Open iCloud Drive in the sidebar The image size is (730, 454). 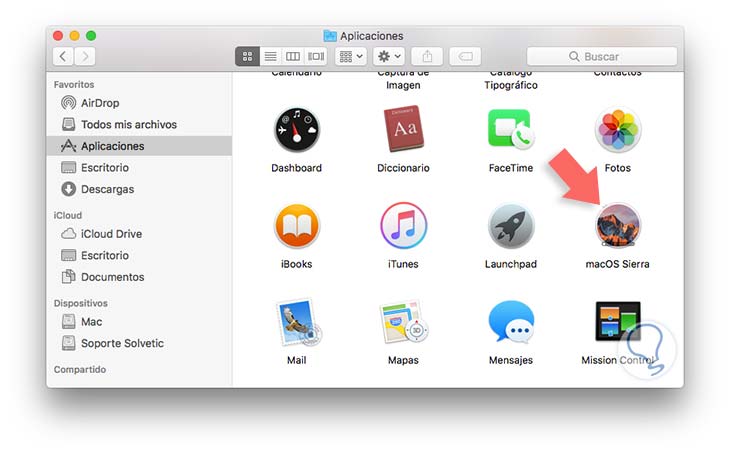coord(139,234)
